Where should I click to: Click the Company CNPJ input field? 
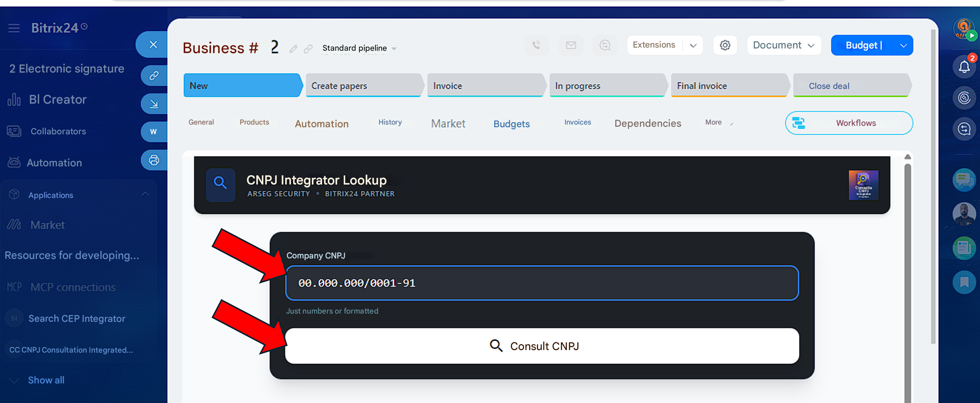coord(541,283)
